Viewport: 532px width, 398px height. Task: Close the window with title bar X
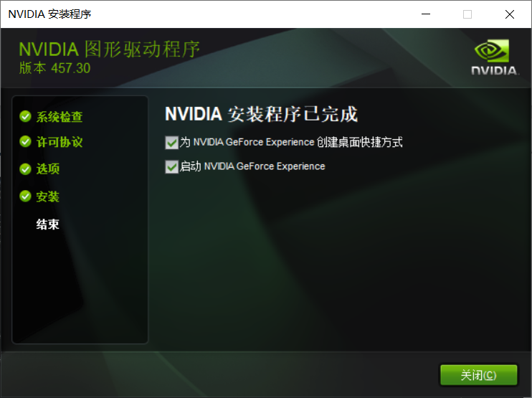point(510,14)
